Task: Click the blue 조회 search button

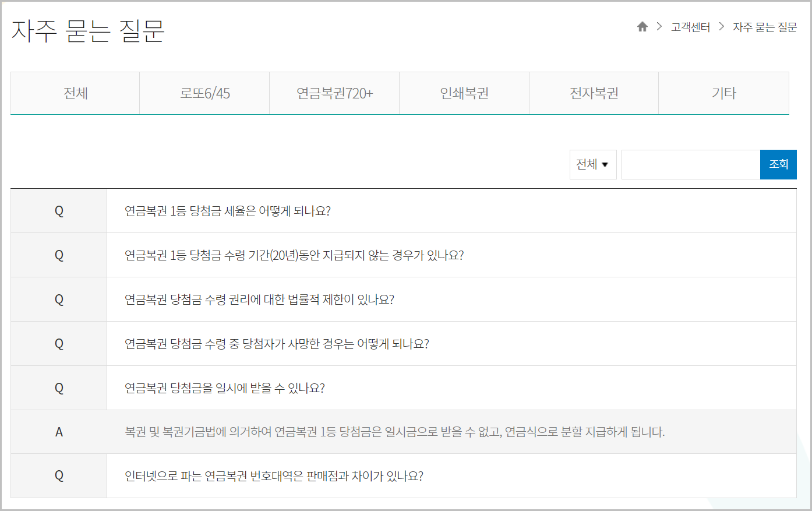Action: click(778, 164)
